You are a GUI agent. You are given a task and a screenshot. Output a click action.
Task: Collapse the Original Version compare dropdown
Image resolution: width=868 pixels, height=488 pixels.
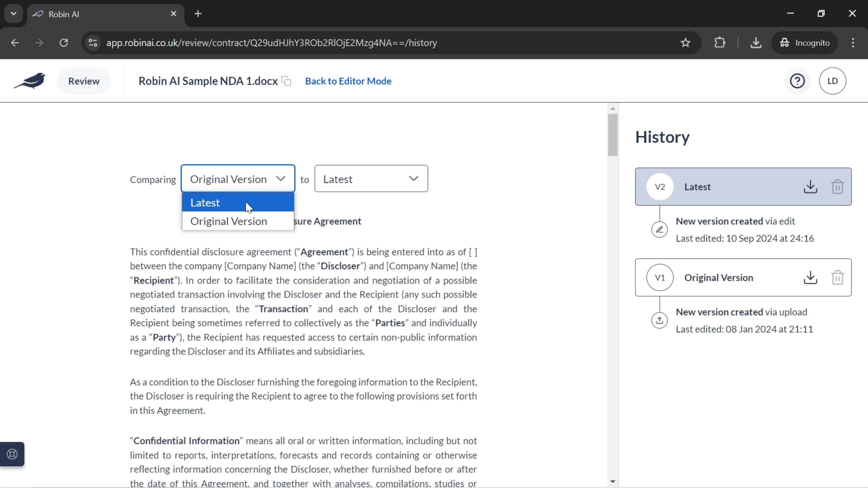[x=238, y=179]
